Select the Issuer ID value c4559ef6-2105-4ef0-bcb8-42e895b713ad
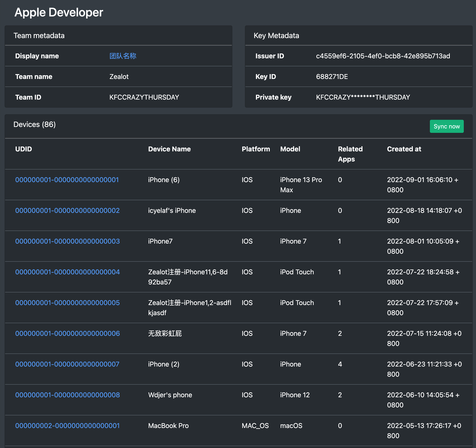 click(383, 56)
